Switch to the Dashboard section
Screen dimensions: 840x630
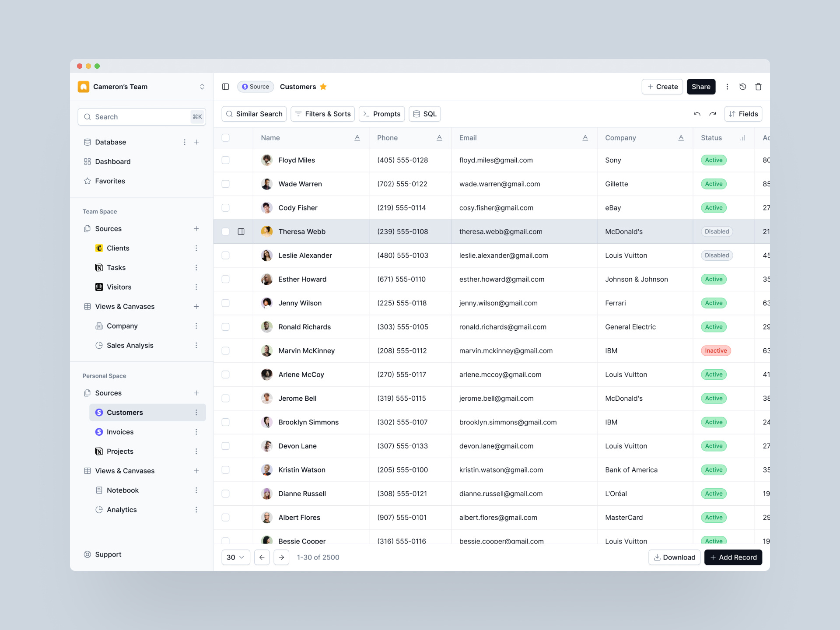(112, 161)
